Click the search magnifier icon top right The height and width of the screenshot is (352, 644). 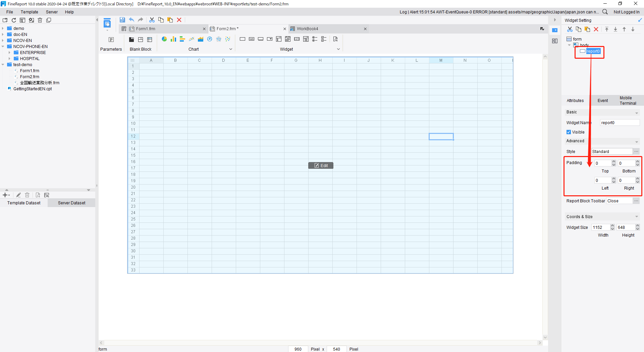pyautogui.click(x=605, y=12)
